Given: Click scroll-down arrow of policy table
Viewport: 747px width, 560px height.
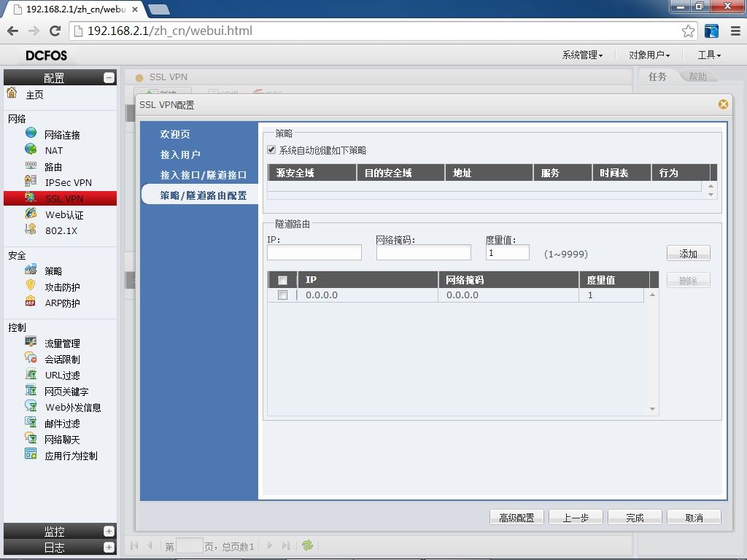Looking at the screenshot, I should click(x=711, y=195).
